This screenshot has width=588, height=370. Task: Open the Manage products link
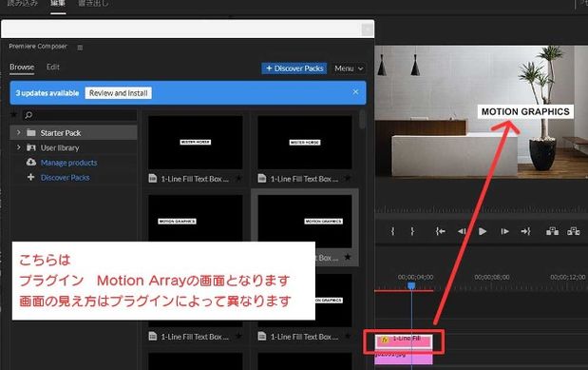68,163
